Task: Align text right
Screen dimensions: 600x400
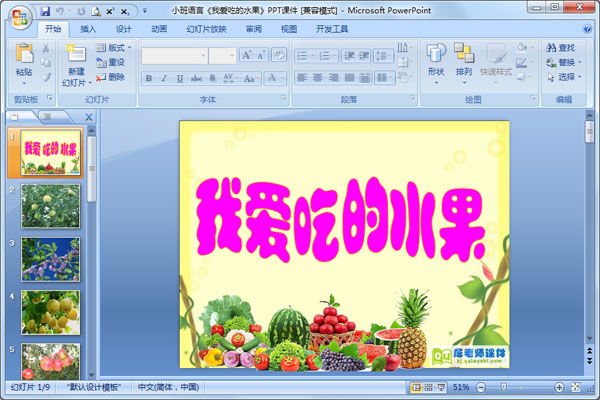Action: pos(333,78)
